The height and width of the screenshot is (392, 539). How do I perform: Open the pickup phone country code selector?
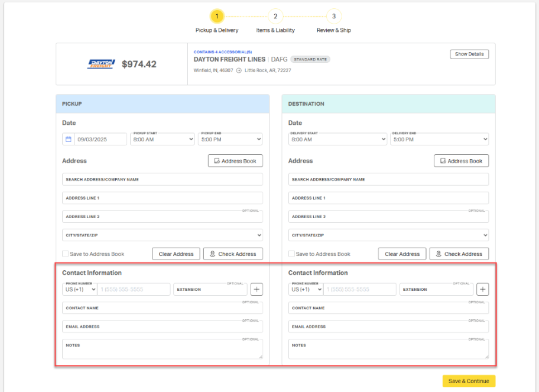pyautogui.click(x=79, y=290)
